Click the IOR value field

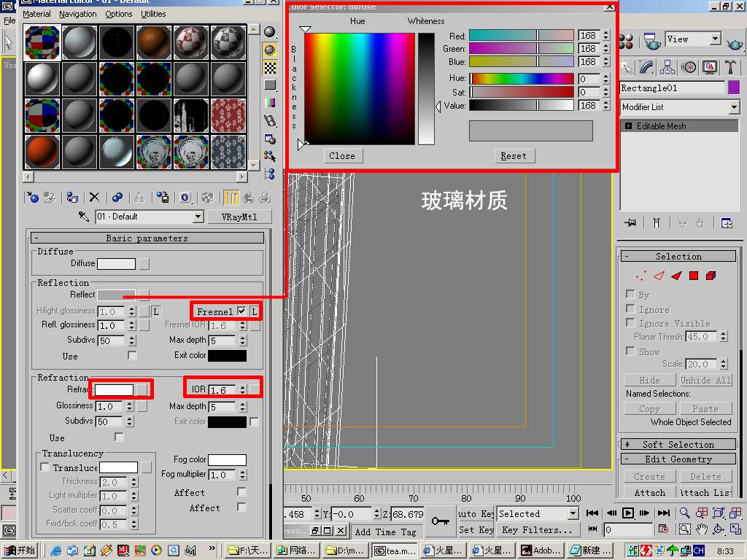click(222, 390)
